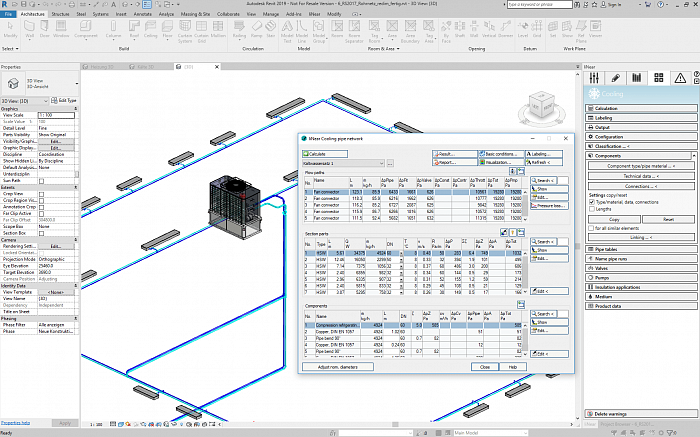This screenshot has width=700, height=437.
Task: Select the Room tool in the ribbon
Action: tap(337, 29)
